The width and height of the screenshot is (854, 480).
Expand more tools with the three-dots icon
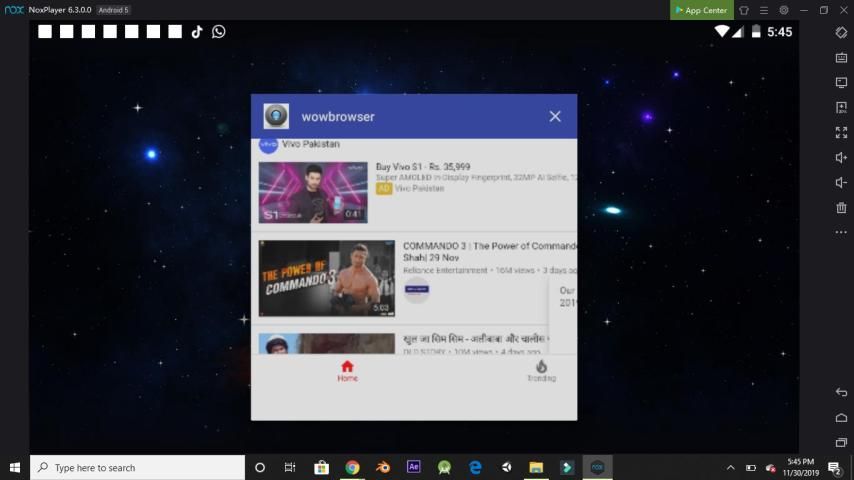click(841, 232)
